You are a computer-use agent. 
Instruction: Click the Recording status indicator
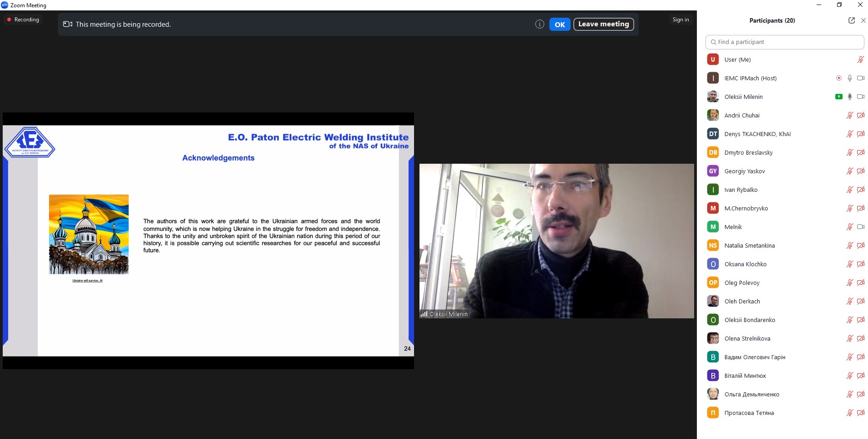(23, 20)
